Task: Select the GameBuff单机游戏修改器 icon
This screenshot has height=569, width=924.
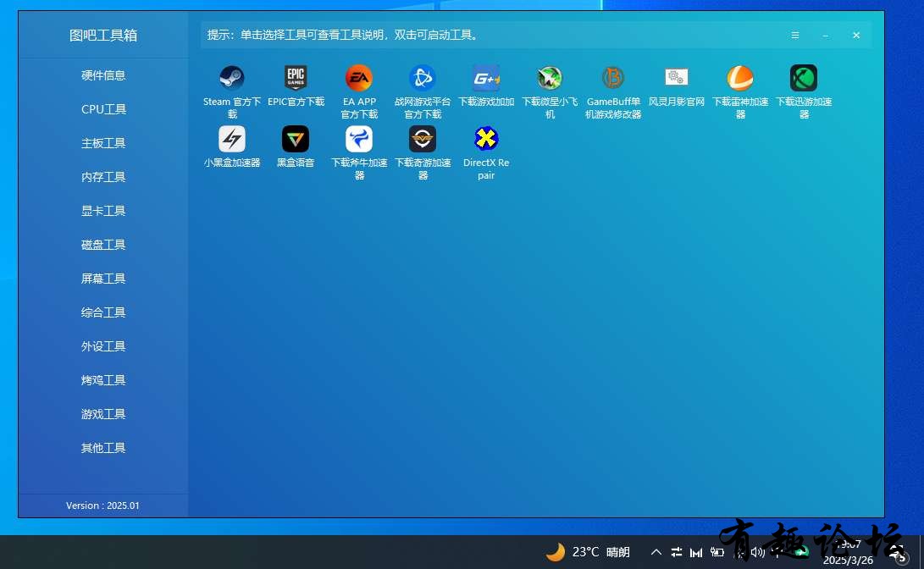Action: pyautogui.click(x=613, y=77)
